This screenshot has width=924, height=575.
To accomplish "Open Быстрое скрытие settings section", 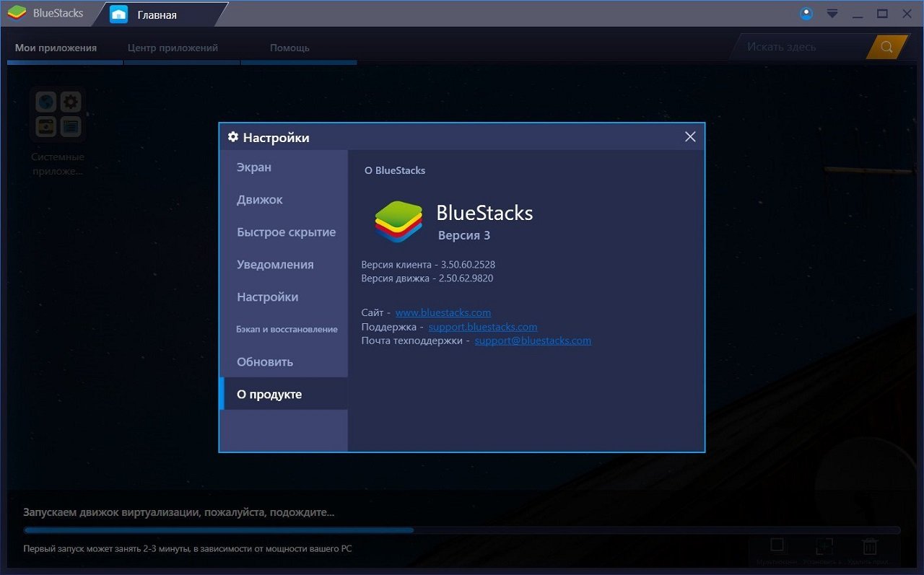I will tap(286, 232).
